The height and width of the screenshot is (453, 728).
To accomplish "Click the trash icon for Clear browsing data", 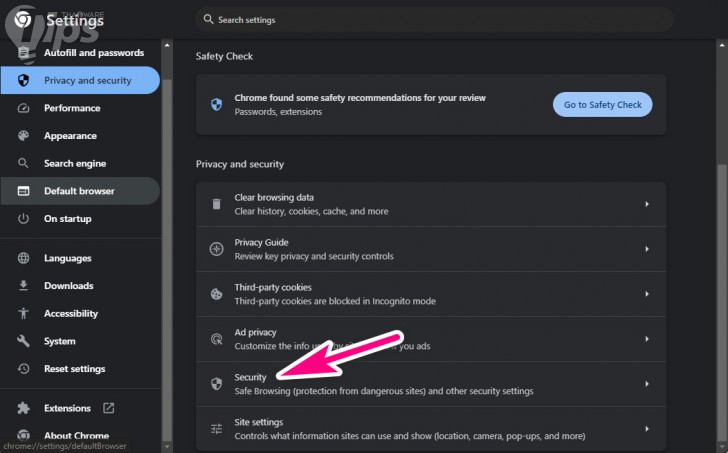I will [216, 204].
